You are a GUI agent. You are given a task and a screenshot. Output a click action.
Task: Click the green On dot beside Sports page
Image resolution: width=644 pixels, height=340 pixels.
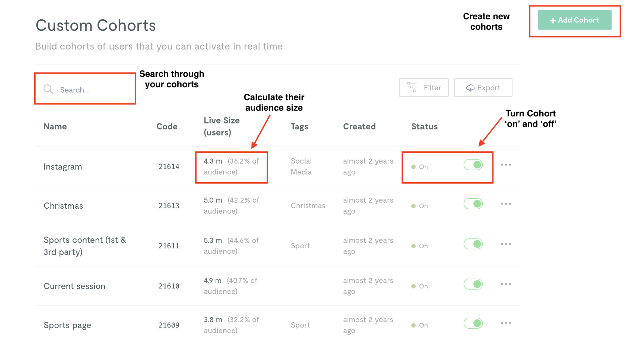point(414,325)
